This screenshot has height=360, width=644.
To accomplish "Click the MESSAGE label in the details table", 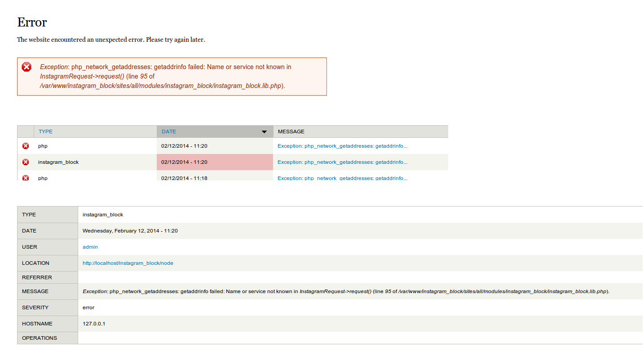I will (35, 291).
